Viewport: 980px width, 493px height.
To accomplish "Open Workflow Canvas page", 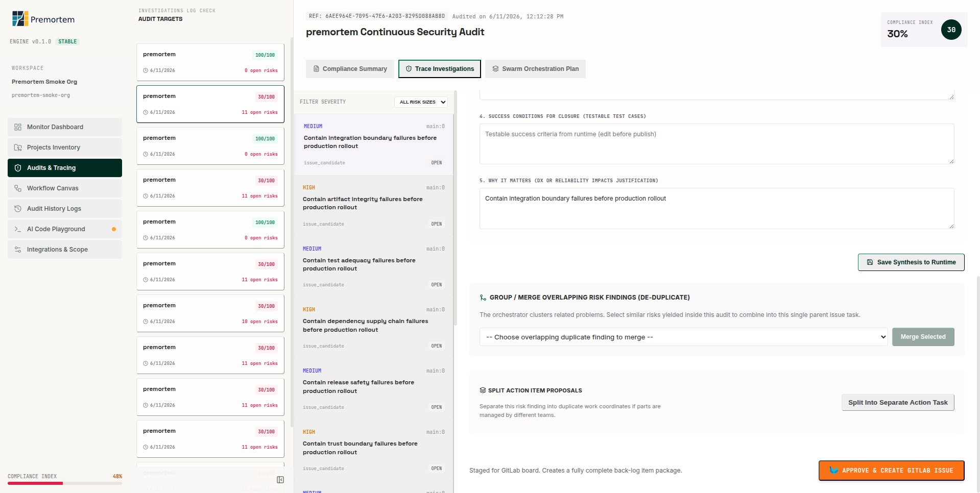I will (65, 188).
